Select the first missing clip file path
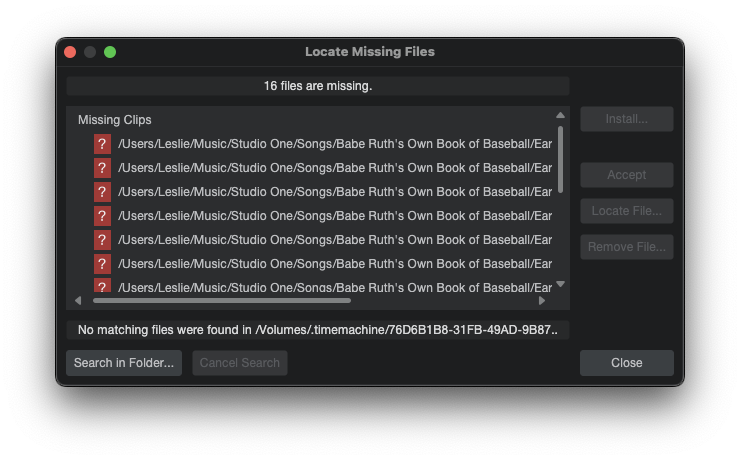 (x=335, y=144)
